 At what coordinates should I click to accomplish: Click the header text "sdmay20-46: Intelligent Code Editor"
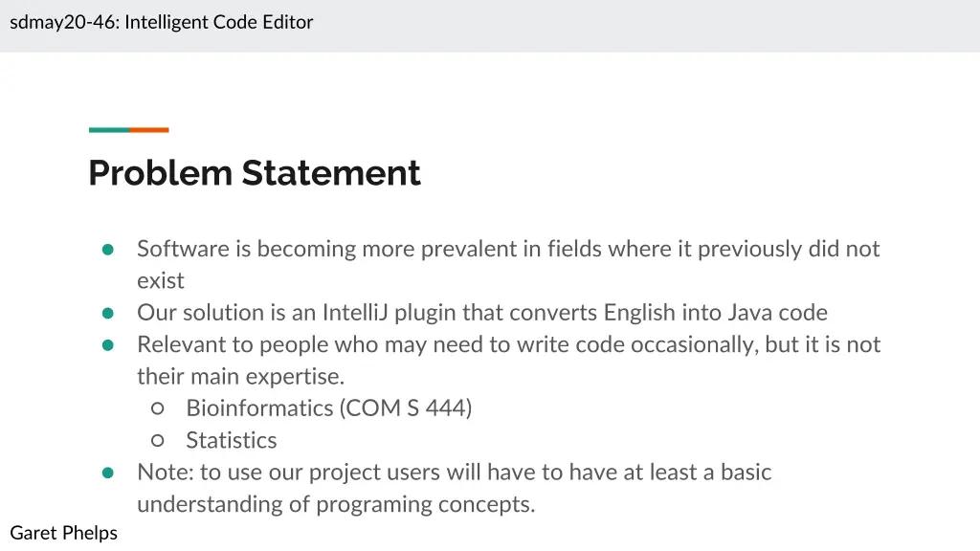162,22
